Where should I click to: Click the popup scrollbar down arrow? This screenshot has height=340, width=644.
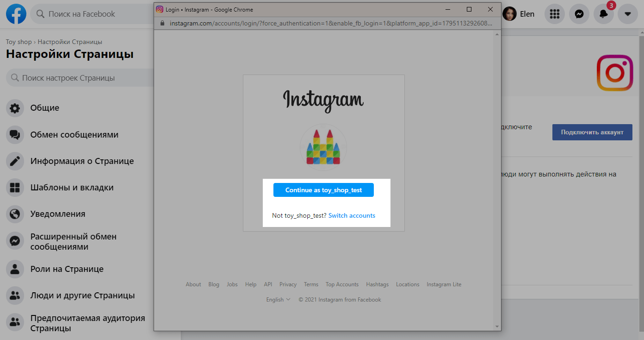click(497, 327)
